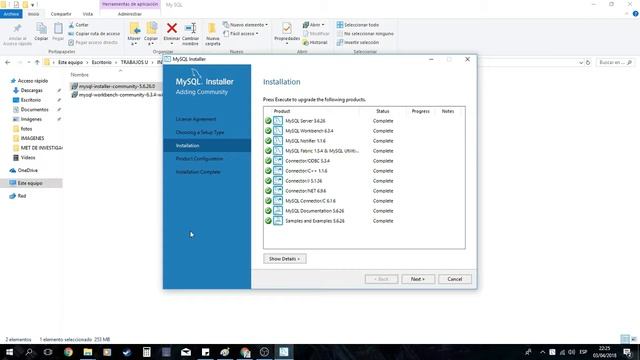Select the Connector/ODBC 5.3.4 product row
The height and width of the screenshot is (360, 640).
pos(364,161)
